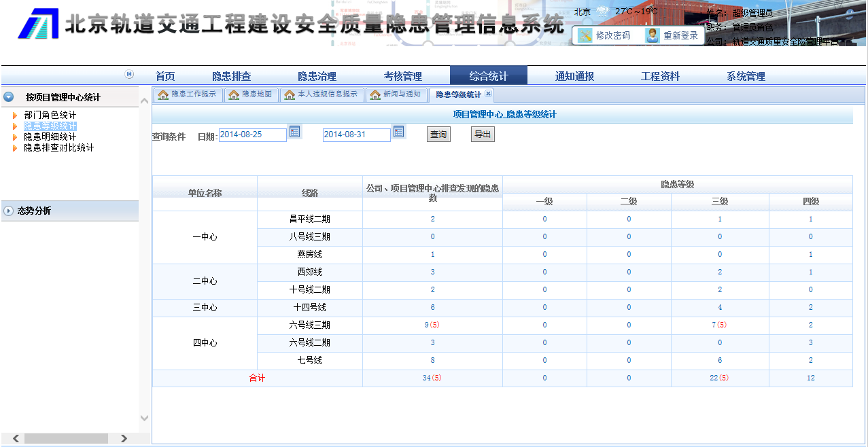Open the 隐患治理 main menu
This screenshot has height=447, width=868.
317,76
